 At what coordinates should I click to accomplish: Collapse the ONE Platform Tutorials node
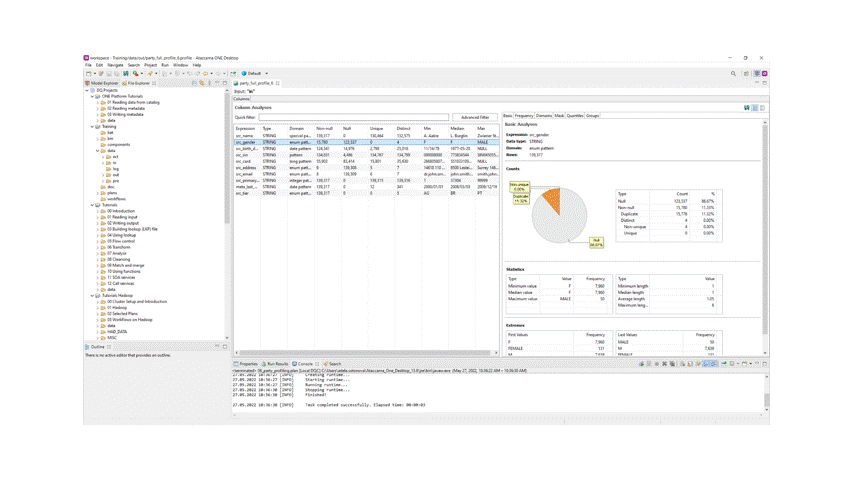(92, 96)
